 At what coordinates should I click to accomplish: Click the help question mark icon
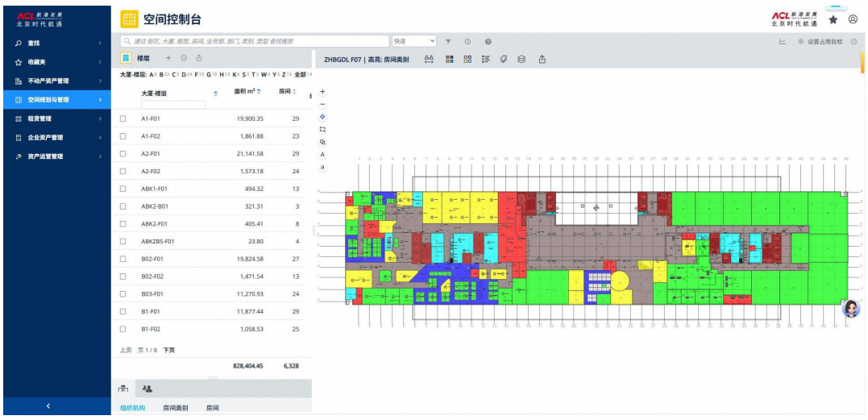pos(488,41)
